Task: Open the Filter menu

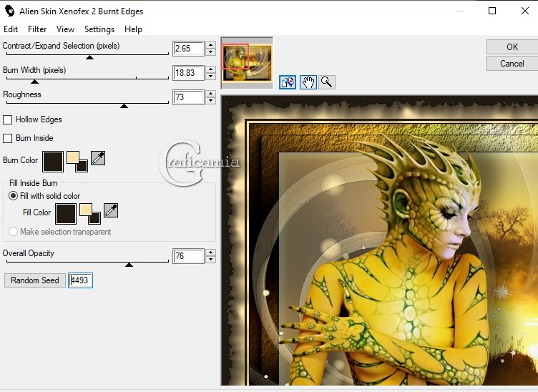Action: pos(37,29)
